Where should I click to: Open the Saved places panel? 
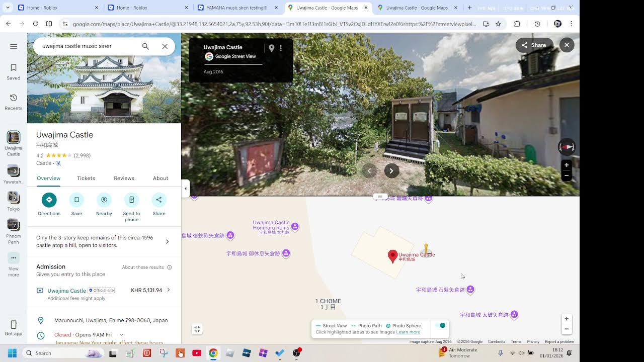click(x=14, y=72)
